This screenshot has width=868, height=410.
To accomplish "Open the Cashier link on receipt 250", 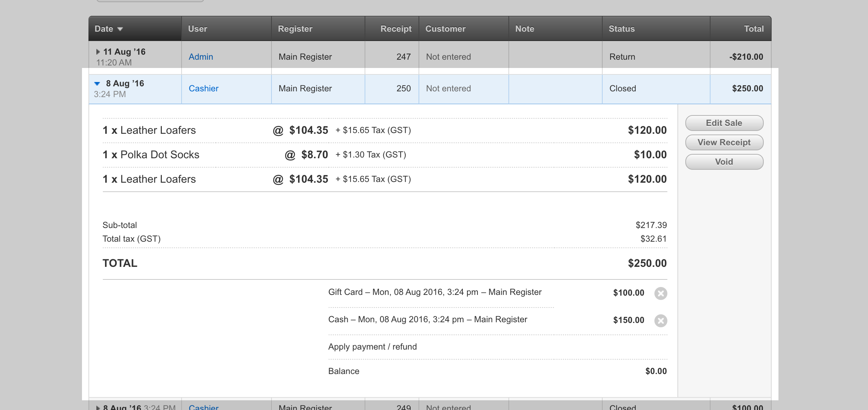I will coord(204,88).
